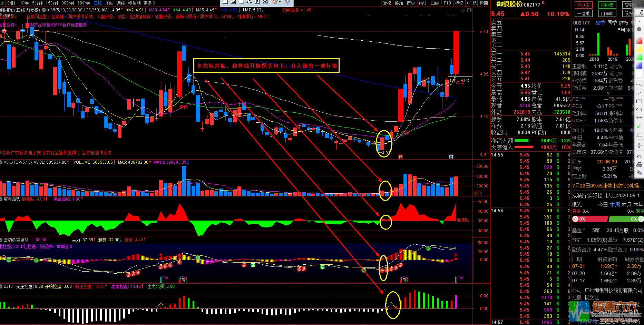Click the color palette icon
644x325 pixels.
[x=275, y=2]
